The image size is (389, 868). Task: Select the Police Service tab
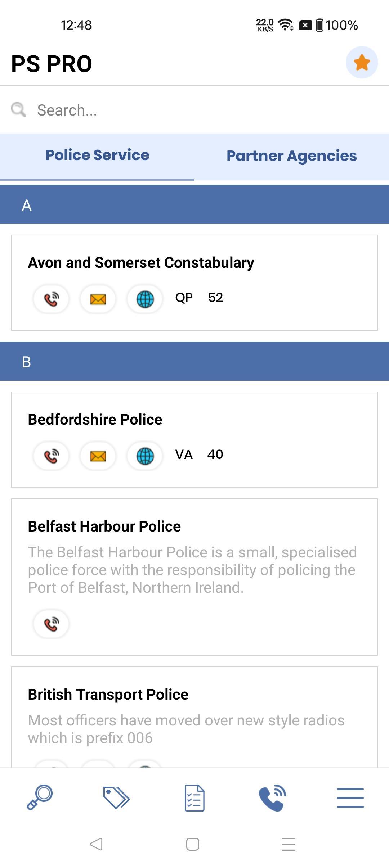click(x=97, y=155)
